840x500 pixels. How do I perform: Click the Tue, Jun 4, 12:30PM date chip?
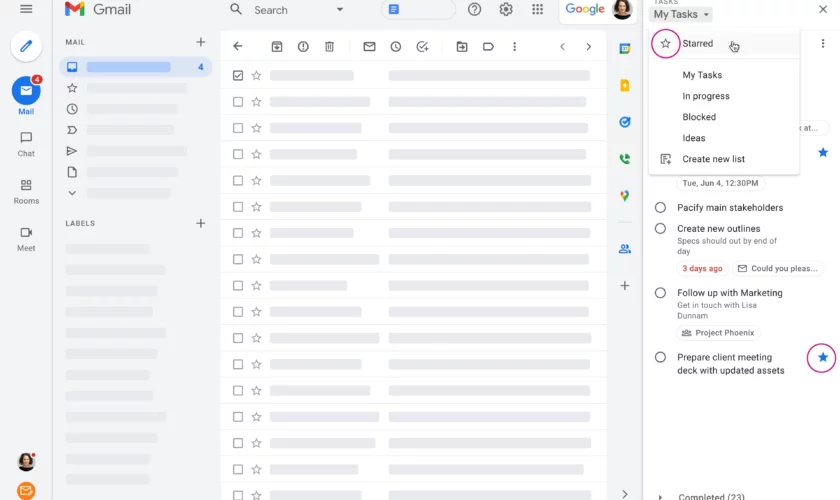coord(720,183)
